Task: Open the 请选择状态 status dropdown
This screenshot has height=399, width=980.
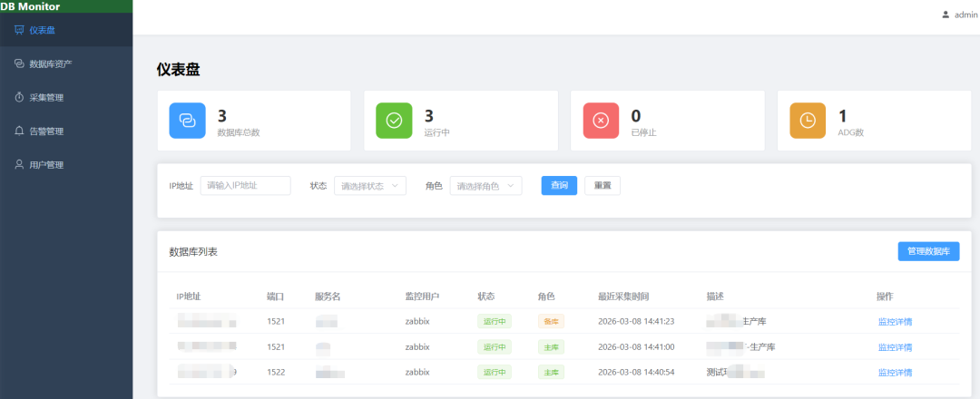Action: 370,186
